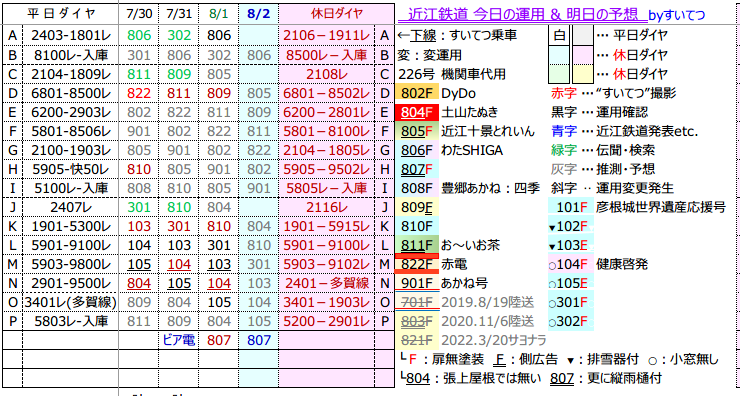Select the 7/30 date header
This screenshot has height=396, width=740.
click(139, 14)
